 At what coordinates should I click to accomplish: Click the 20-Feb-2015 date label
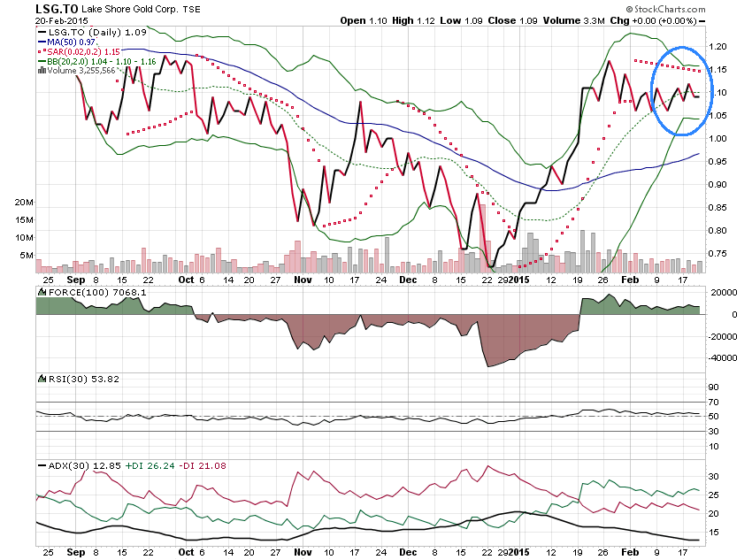pos(61,20)
